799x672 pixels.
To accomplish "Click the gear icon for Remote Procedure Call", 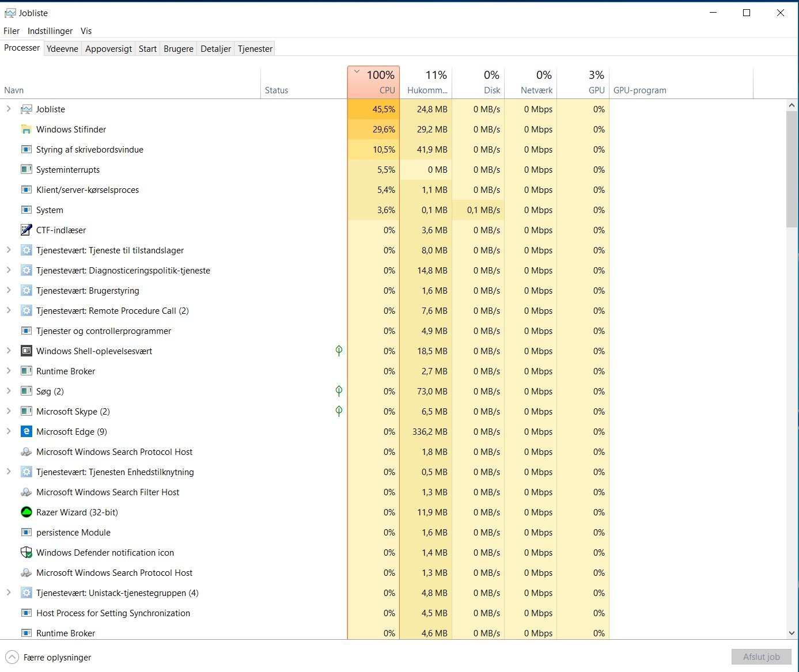I will 26,311.
